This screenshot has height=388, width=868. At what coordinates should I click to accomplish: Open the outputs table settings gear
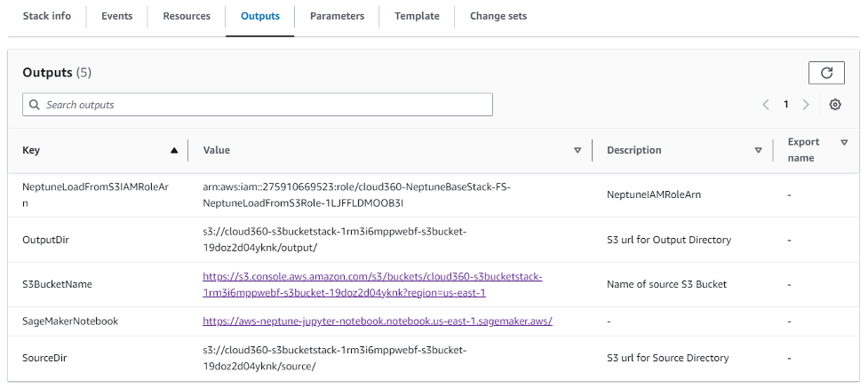tap(835, 105)
